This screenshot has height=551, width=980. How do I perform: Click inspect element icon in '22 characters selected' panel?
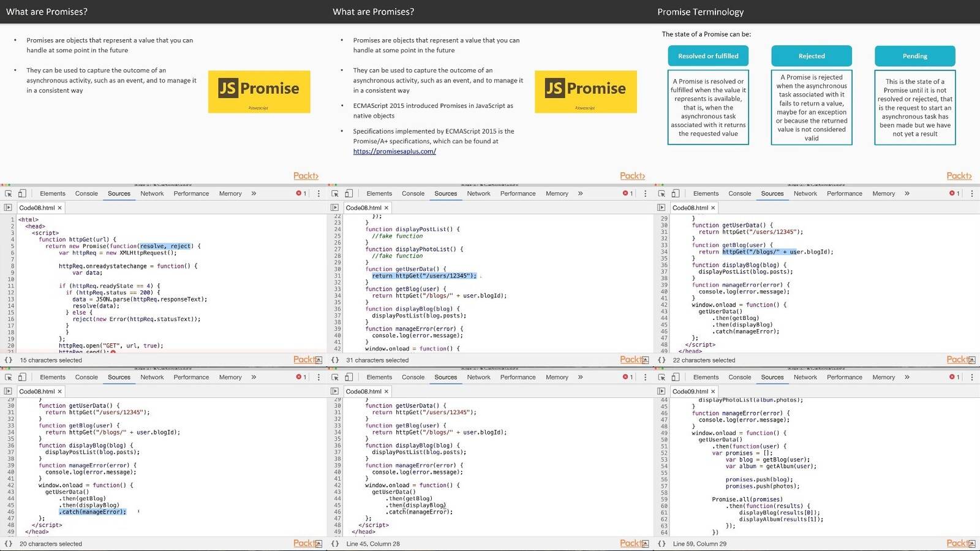click(661, 193)
